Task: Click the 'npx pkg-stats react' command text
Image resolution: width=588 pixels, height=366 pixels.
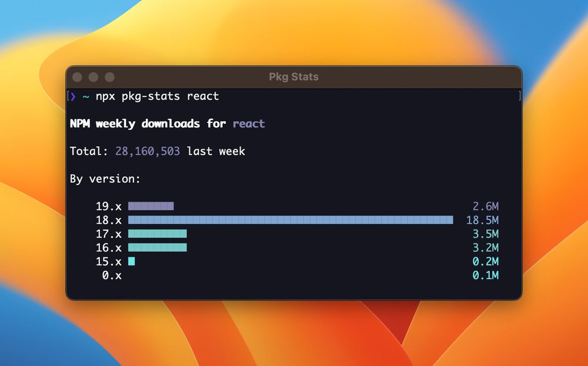Action: coord(157,96)
